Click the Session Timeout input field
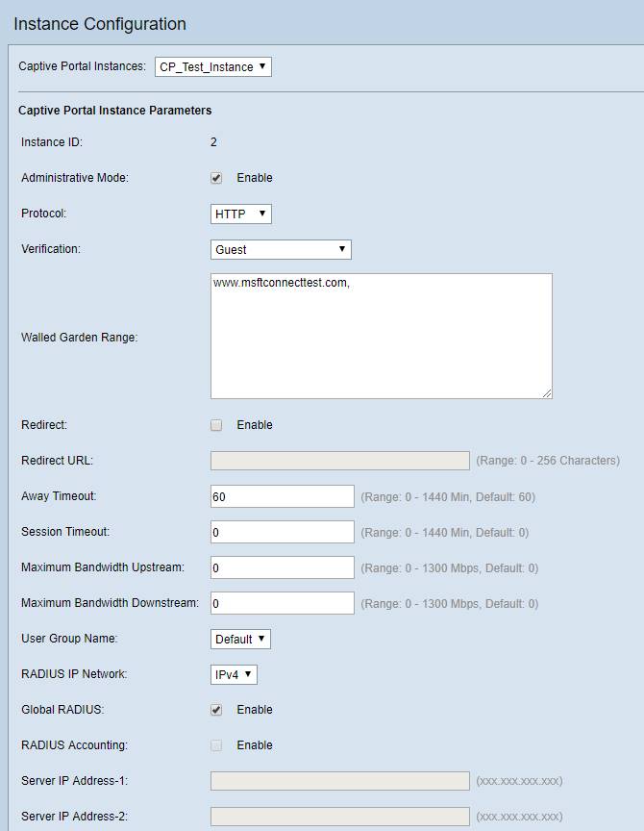Viewport: 644px width, 831px height. 282,532
